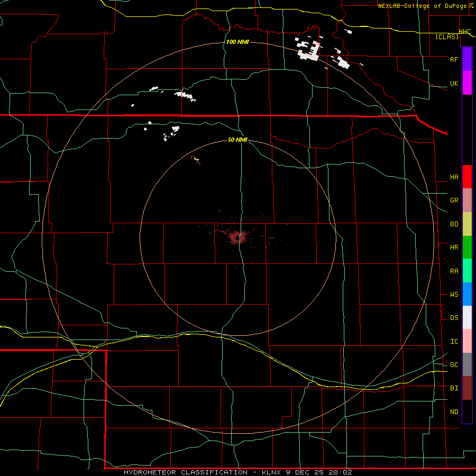
Task: Select the BD yellow legend block
Action: click(467, 224)
